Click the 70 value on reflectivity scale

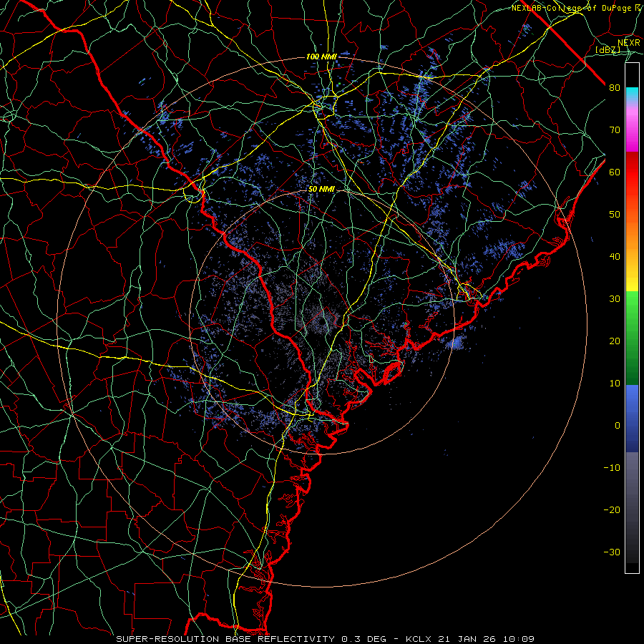point(615,130)
